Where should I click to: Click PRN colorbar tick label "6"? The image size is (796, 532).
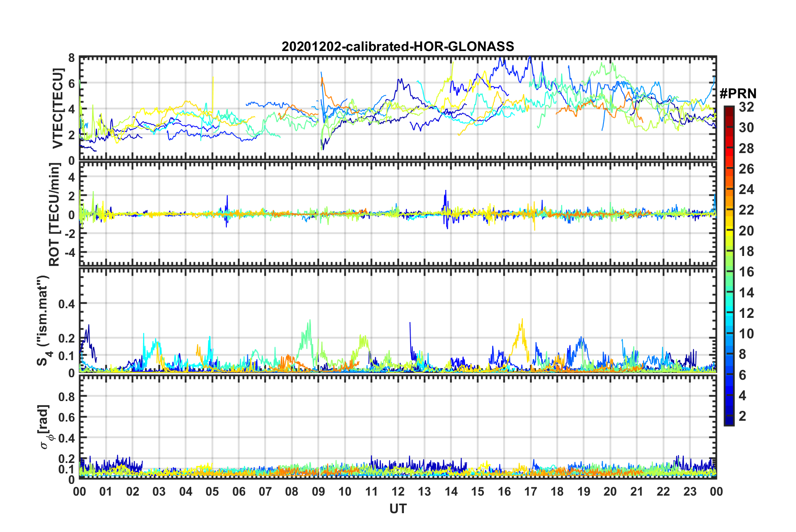[x=742, y=375]
